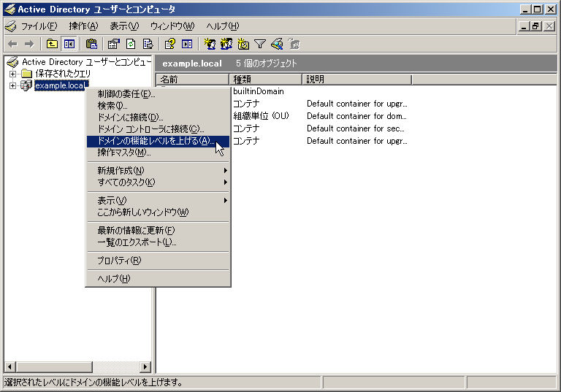Image resolution: width=561 pixels, height=392 pixels.
Task: Open the 操作 menu in menu bar
Action: coord(83,26)
